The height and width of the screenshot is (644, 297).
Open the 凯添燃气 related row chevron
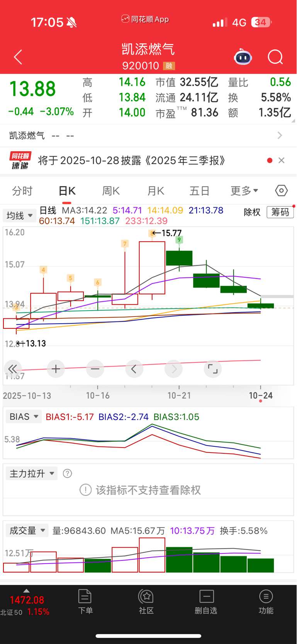point(280,135)
